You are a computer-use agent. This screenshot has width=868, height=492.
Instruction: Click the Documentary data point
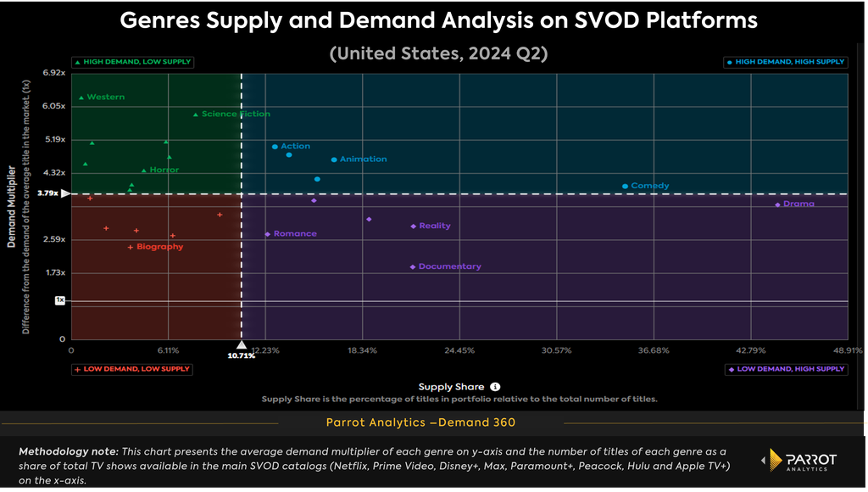click(x=413, y=267)
